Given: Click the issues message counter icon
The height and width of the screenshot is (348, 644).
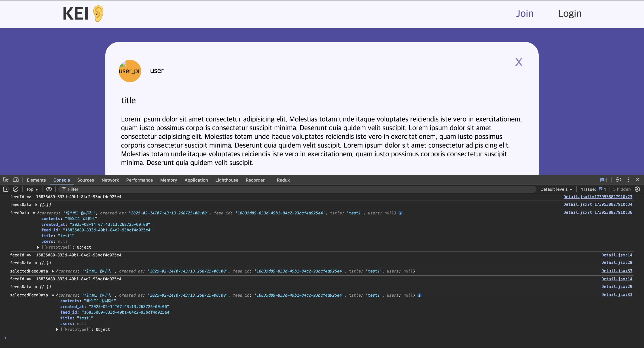Looking at the screenshot, I should pos(604,180).
